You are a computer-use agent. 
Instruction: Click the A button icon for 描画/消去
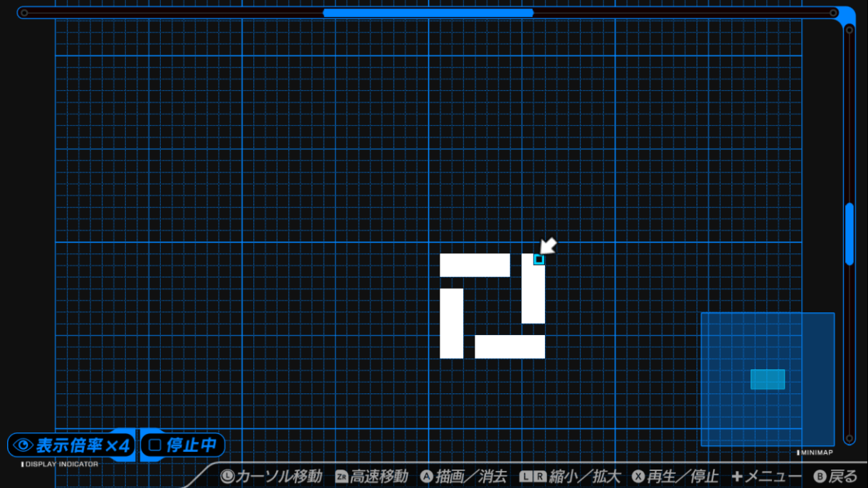[427, 477]
